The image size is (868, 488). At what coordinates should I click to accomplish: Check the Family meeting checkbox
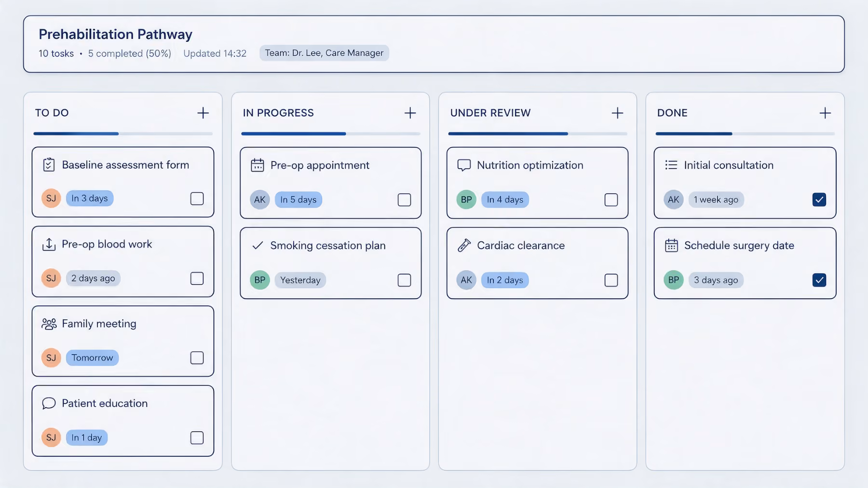tap(197, 358)
